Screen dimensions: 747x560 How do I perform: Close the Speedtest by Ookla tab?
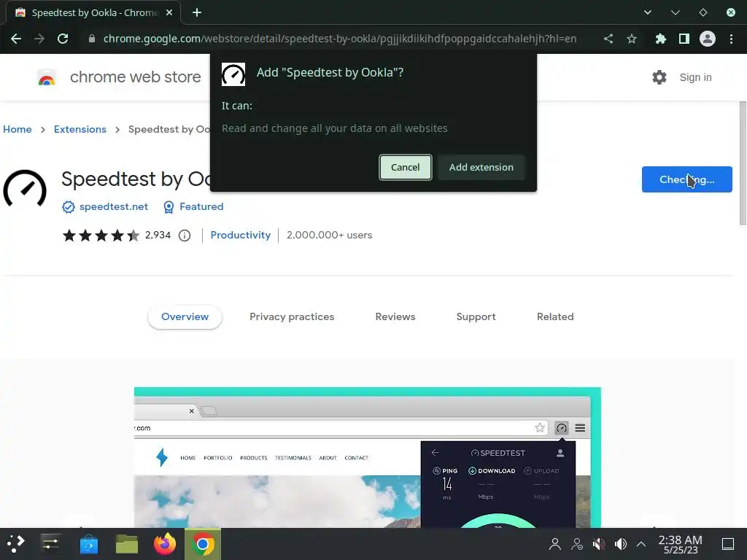[x=169, y=12]
